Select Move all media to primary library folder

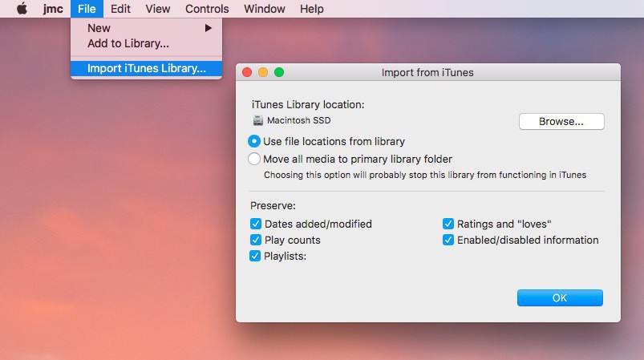253,159
